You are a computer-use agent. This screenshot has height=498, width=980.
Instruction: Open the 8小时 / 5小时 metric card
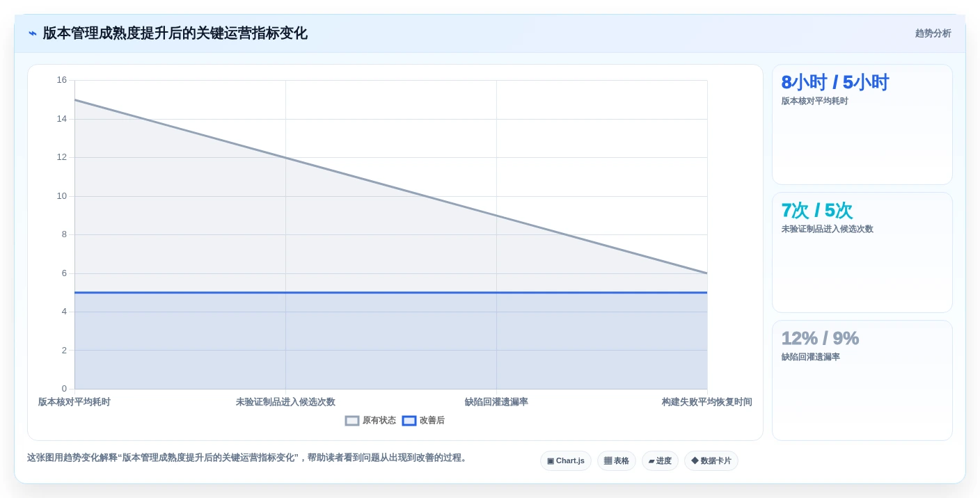click(862, 124)
